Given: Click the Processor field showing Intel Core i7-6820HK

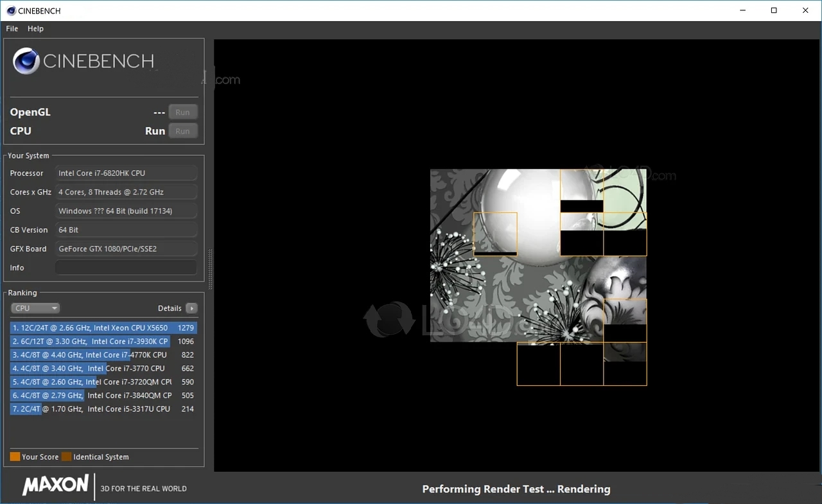Looking at the screenshot, I should [x=126, y=173].
